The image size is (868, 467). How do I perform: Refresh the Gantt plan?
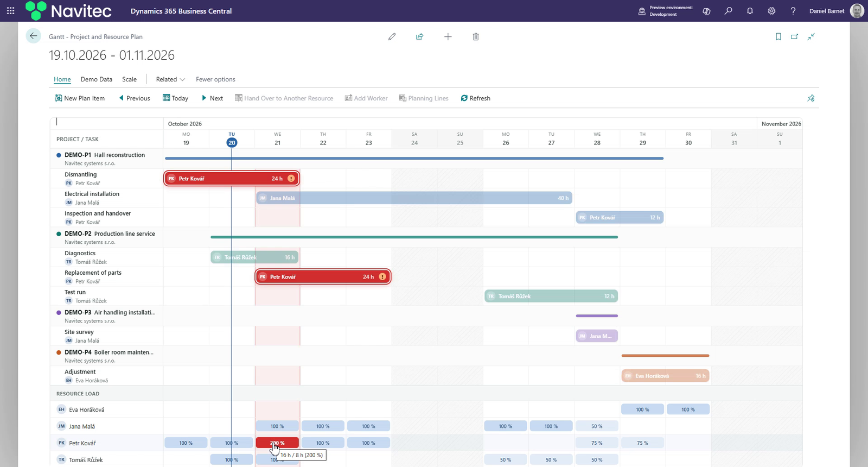pyautogui.click(x=475, y=98)
